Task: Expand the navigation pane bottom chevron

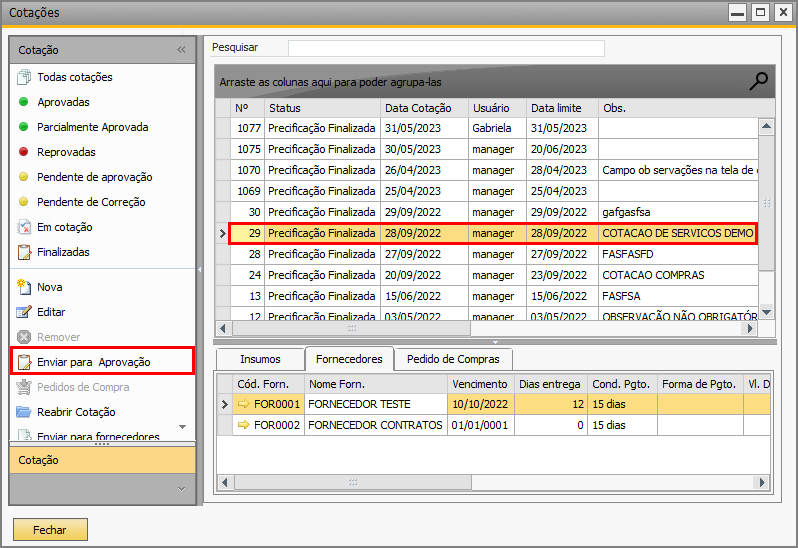Action: (182, 489)
